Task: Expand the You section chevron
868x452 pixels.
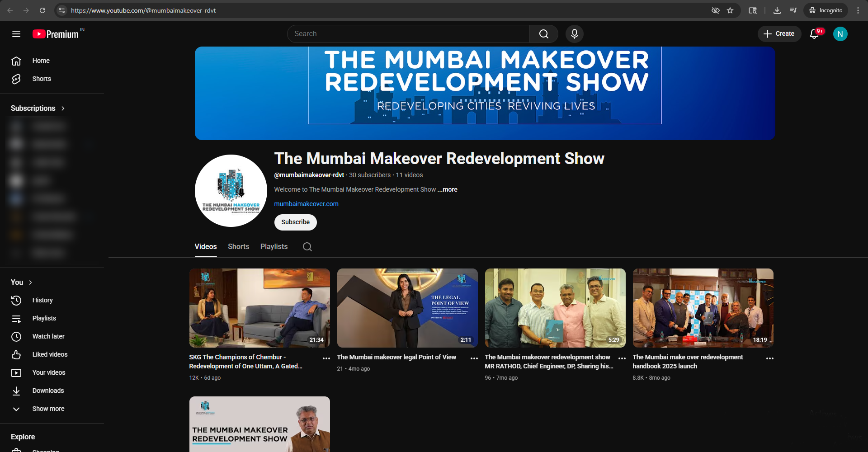Action: (30, 282)
